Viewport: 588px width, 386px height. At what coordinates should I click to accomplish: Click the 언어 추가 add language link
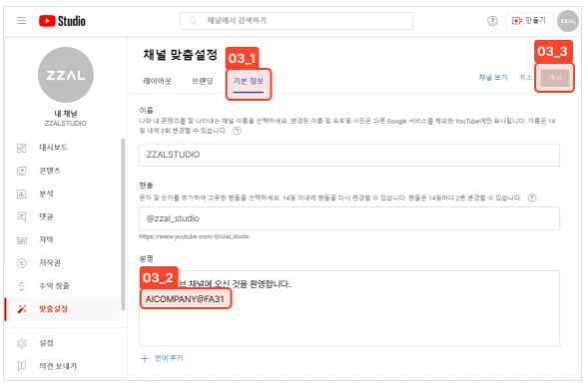click(169, 358)
